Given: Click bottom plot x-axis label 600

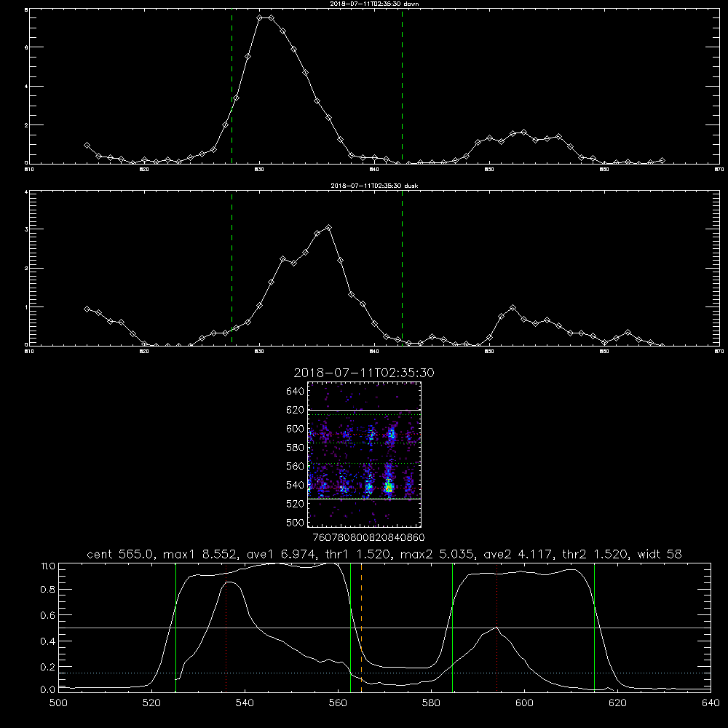Looking at the screenshot, I should pyautogui.click(x=524, y=703).
